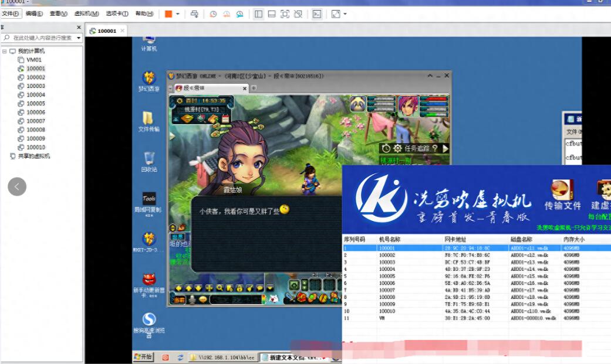Toggle the thumbnail bar view
The image size is (611, 364).
pos(272,14)
